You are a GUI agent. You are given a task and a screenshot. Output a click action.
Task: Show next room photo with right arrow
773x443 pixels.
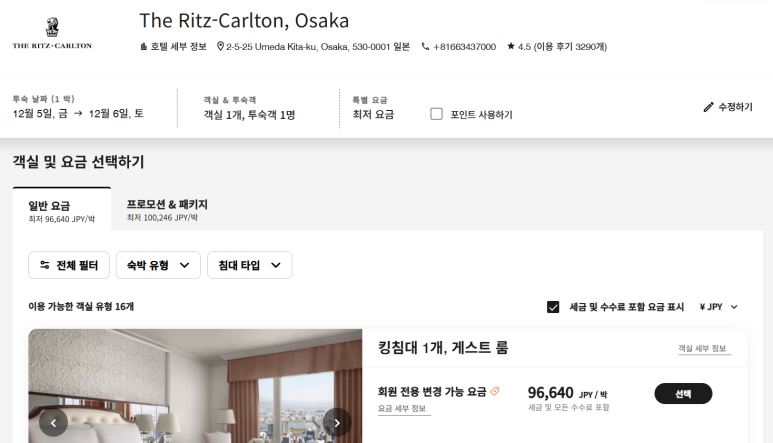(337, 422)
